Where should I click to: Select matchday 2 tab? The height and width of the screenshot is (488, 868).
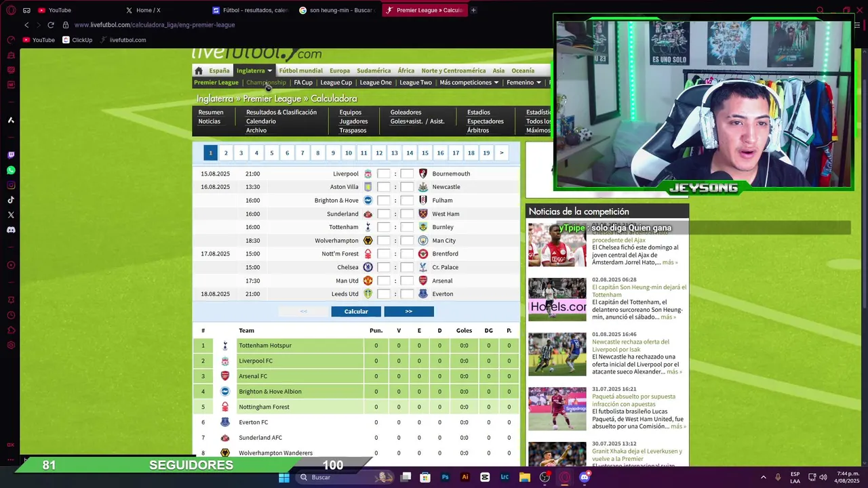(x=226, y=153)
